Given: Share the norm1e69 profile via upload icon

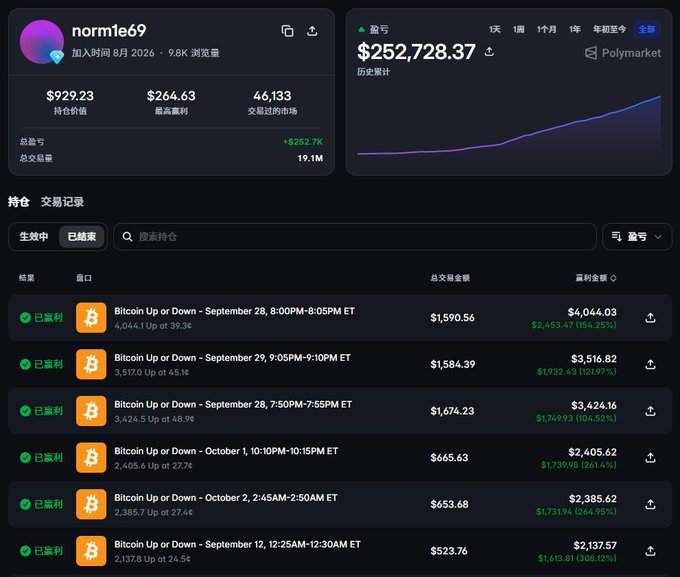Looking at the screenshot, I should (x=312, y=31).
